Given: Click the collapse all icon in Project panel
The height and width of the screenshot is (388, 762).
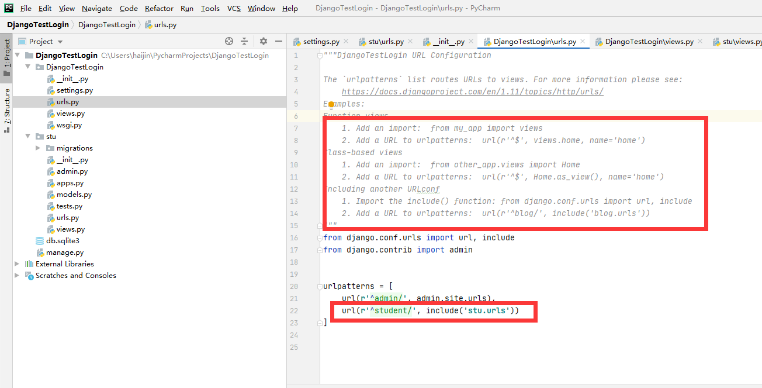Looking at the screenshot, I should 244,41.
